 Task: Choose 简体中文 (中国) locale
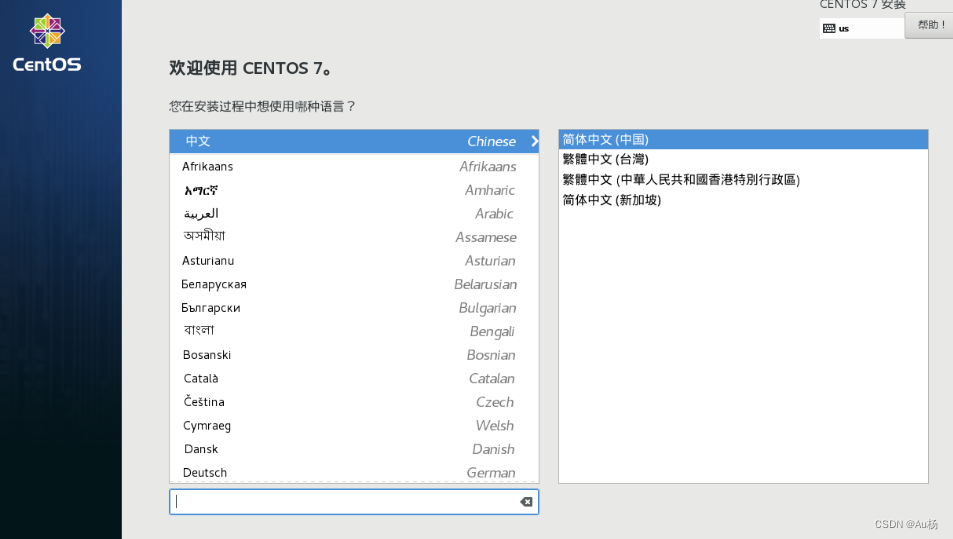pos(743,140)
